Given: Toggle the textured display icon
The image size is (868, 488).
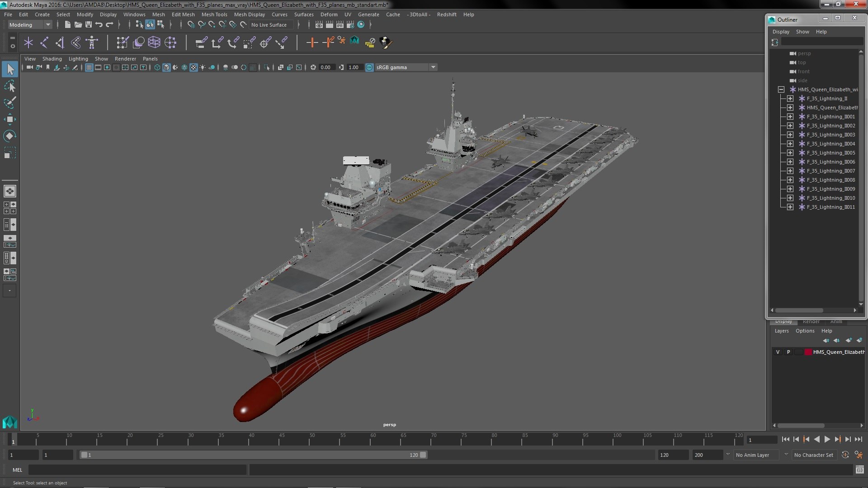Looking at the screenshot, I should coord(193,67).
